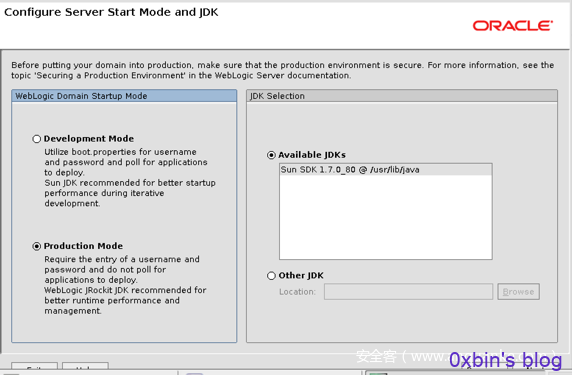Click the 'Securing a Production Environment' notice text

pyautogui.click(x=180, y=76)
